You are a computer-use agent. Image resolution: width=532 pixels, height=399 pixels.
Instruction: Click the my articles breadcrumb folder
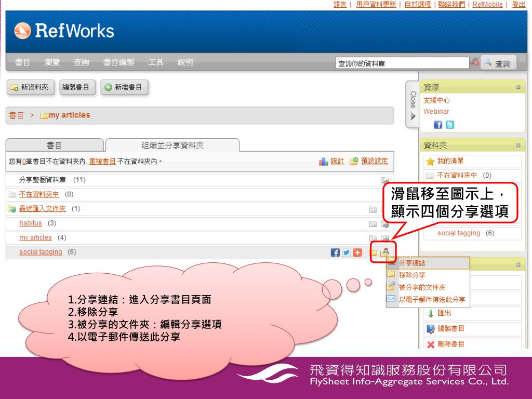pyautogui.click(x=65, y=115)
